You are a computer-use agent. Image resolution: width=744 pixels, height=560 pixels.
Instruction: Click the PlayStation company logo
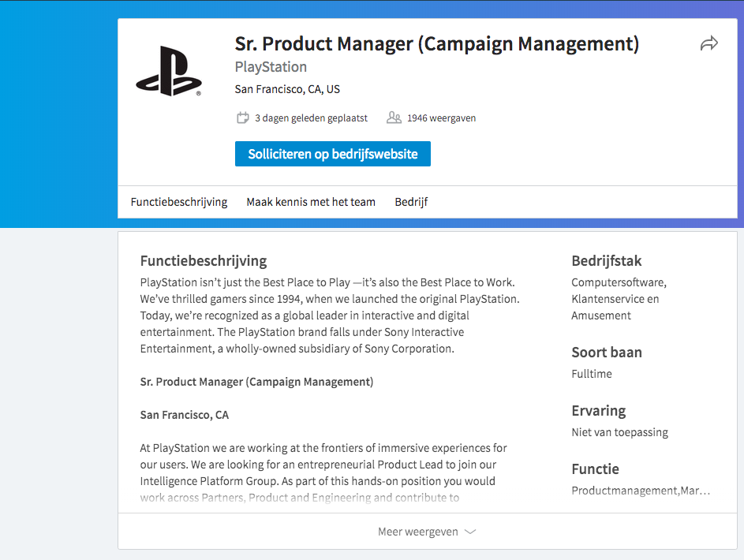coord(169,71)
